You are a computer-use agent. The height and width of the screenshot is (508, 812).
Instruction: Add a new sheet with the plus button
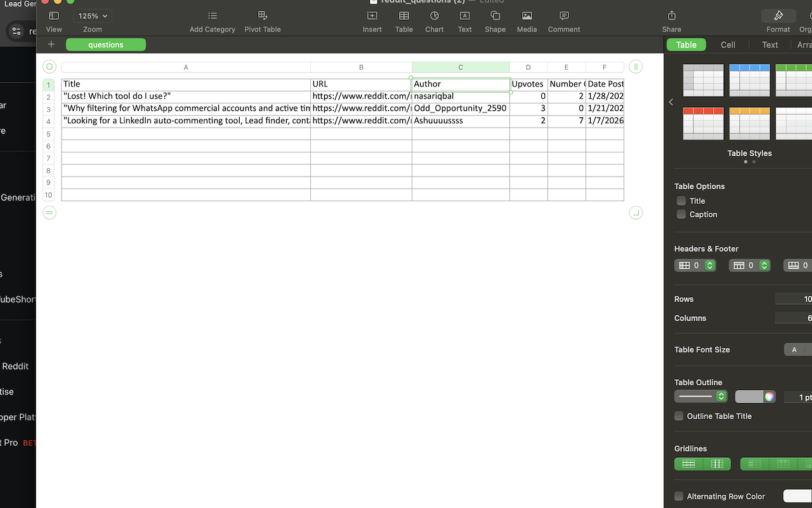click(51, 44)
